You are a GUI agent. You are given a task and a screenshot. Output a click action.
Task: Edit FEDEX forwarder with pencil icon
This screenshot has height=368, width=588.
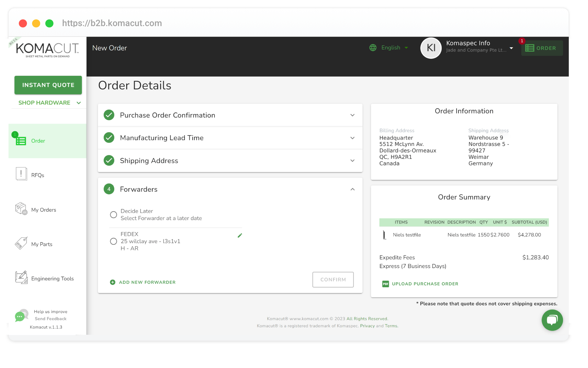[240, 235]
